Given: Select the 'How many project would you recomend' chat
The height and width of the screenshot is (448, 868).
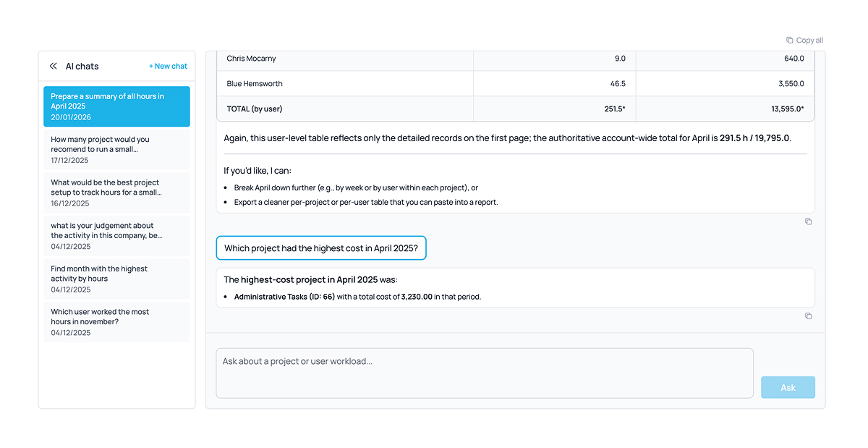Looking at the screenshot, I should pos(116,149).
